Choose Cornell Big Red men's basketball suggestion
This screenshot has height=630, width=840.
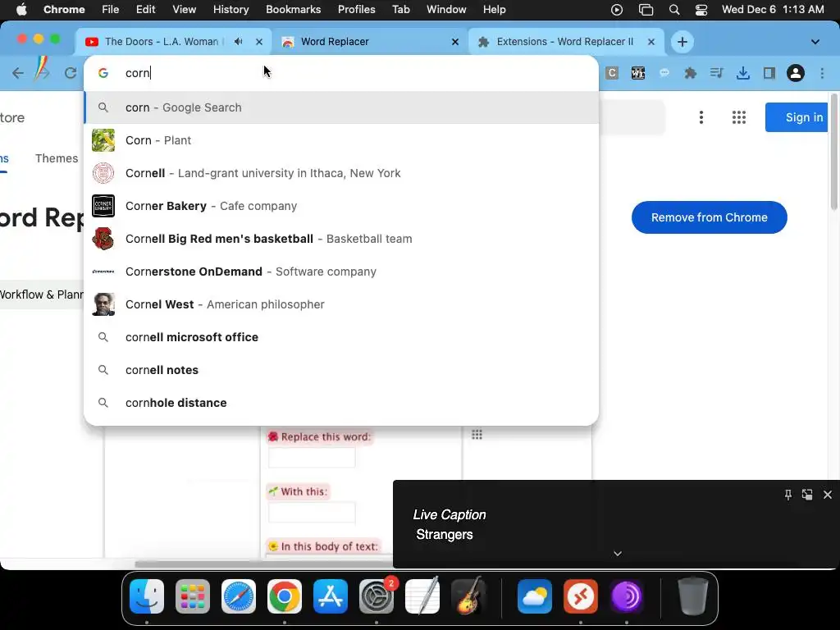tap(341, 239)
